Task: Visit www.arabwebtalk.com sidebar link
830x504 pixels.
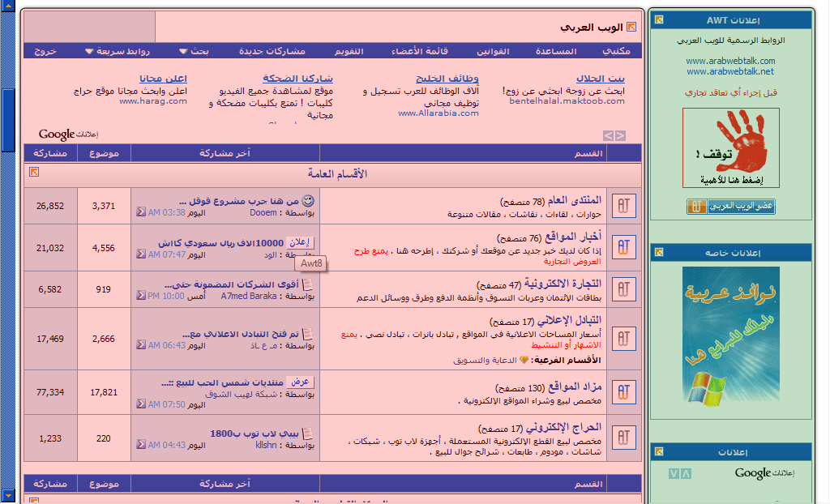Action: pos(730,61)
